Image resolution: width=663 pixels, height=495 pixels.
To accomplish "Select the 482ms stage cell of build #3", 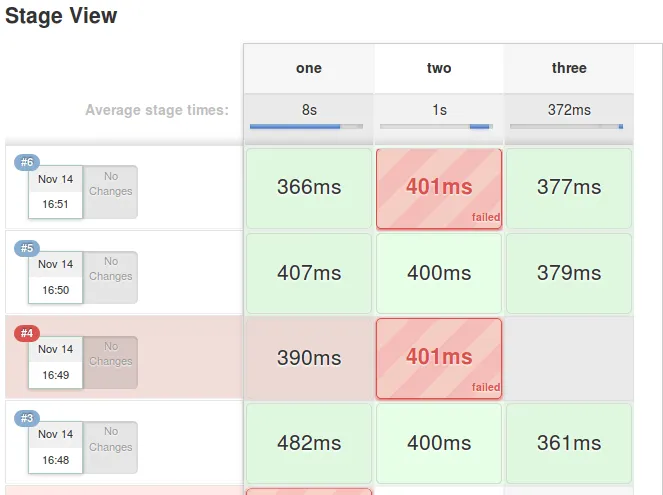I will click(309, 443).
